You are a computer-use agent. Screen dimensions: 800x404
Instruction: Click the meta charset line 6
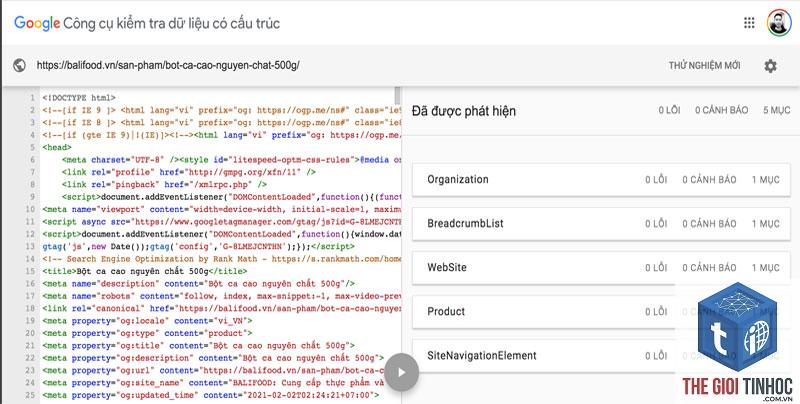(232, 160)
